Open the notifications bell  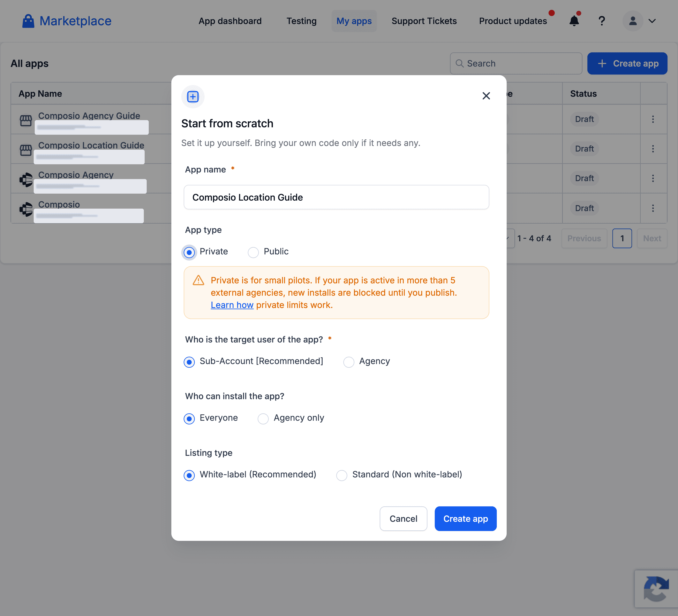coord(574,21)
